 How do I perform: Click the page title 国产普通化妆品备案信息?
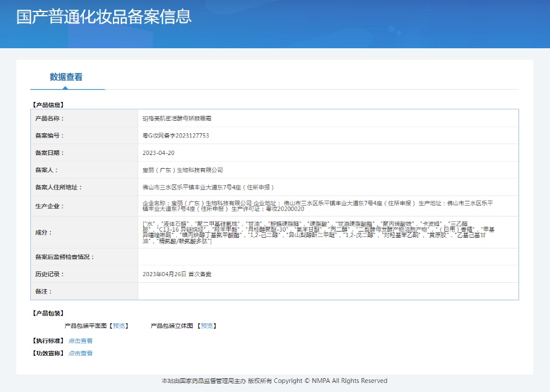point(104,16)
